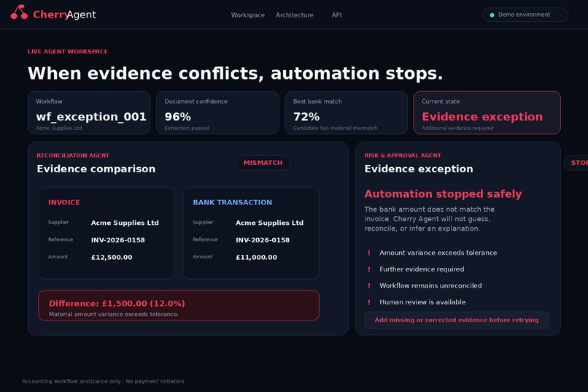Click the 'Accounting workflow assistance only' footer text
The image size is (588, 392).
[71, 381]
